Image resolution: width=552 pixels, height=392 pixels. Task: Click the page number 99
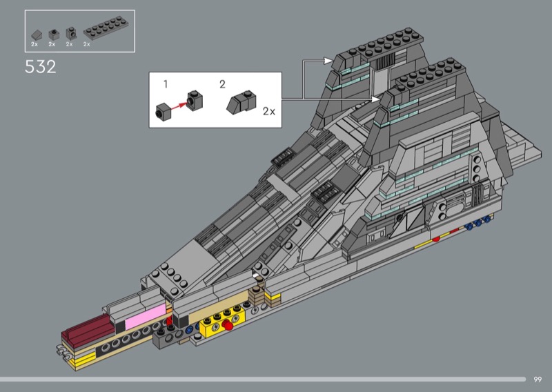(x=538, y=379)
